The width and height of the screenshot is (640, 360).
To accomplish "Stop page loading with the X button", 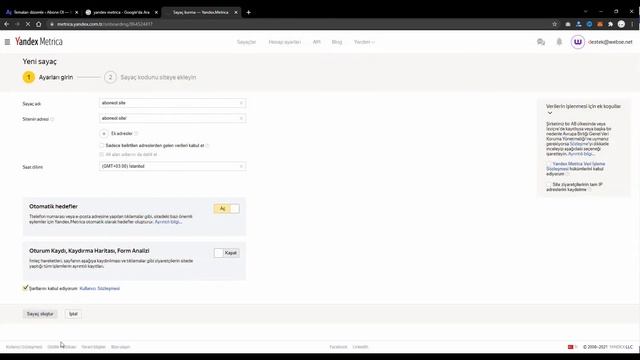I will click(x=28, y=24).
